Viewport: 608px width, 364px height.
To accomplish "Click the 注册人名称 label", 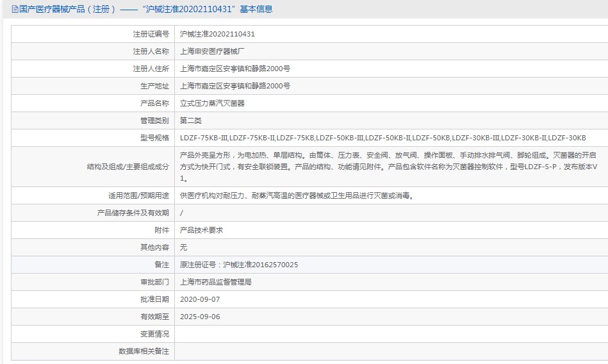I will tap(151, 51).
